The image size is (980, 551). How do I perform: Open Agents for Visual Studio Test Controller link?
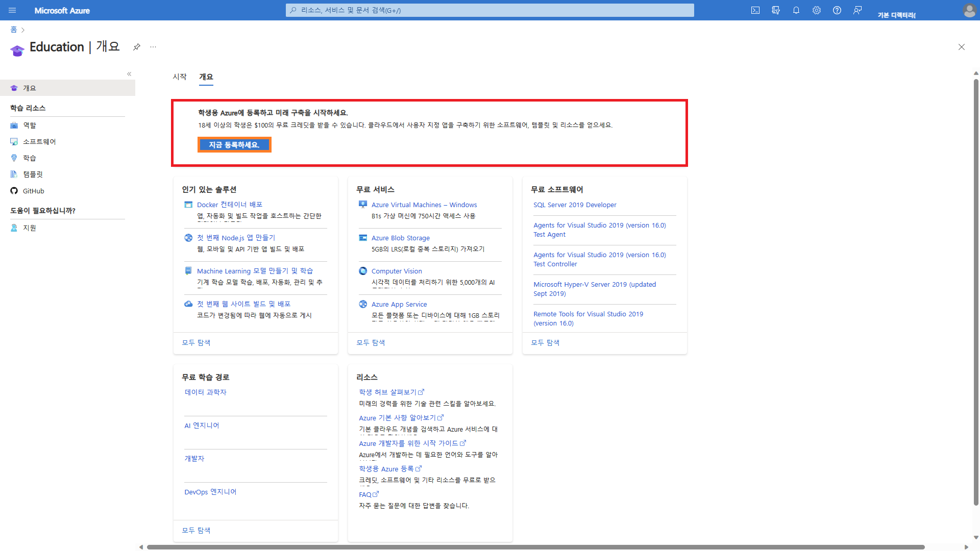(x=600, y=259)
